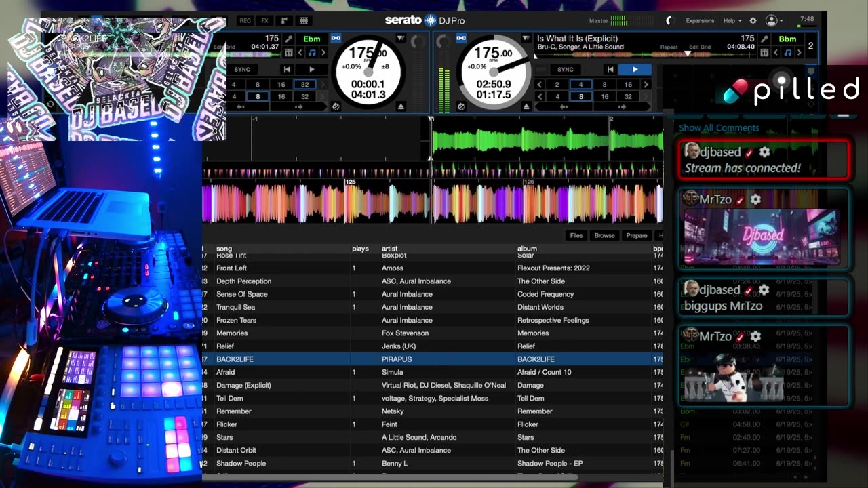
Task: Toggle Repeat on the right deck
Action: click(669, 47)
